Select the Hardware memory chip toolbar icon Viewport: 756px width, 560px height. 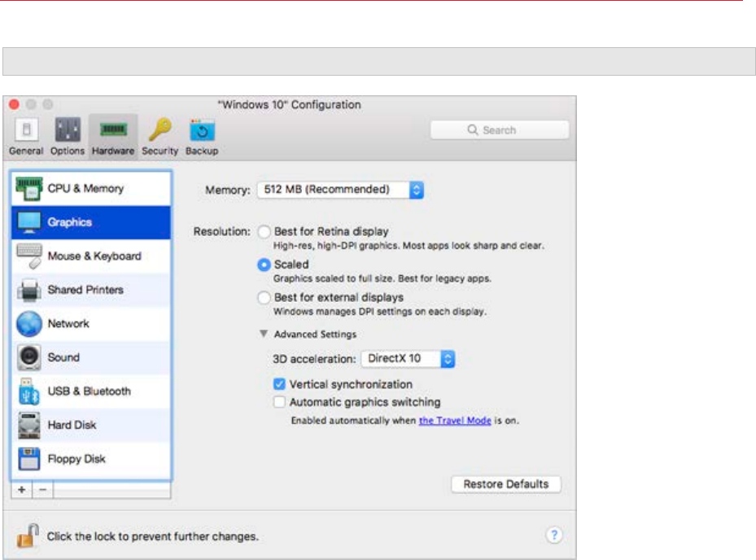(113, 129)
